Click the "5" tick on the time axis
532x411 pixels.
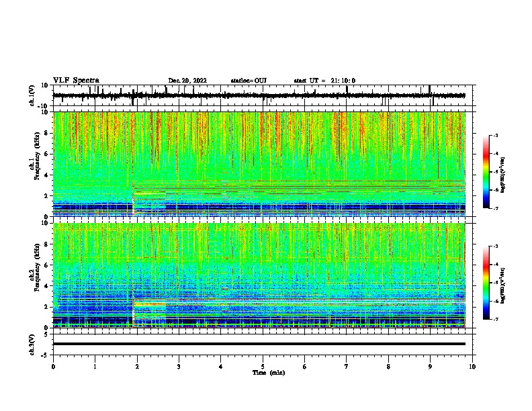coord(263,367)
